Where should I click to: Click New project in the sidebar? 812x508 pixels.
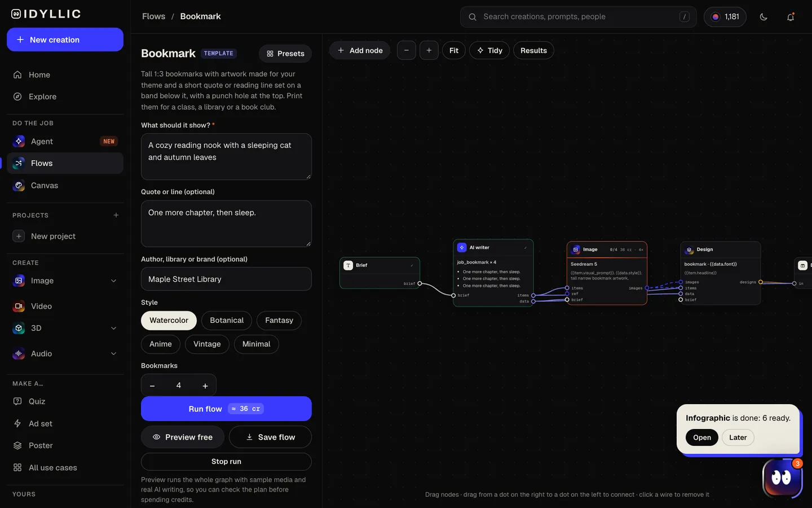pos(65,236)
